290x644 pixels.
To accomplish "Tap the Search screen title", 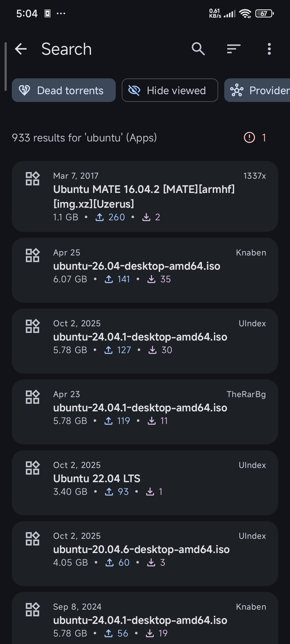I will tap(67, 49).
